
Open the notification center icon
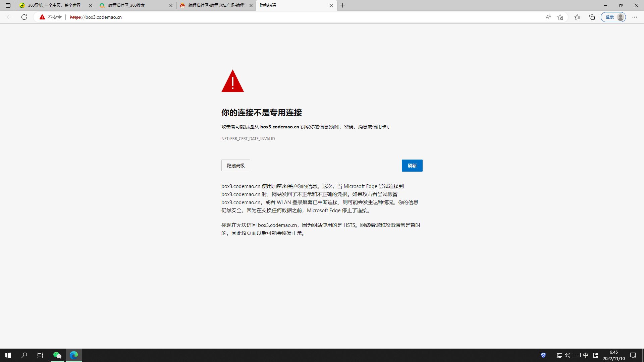click(633, 355)
